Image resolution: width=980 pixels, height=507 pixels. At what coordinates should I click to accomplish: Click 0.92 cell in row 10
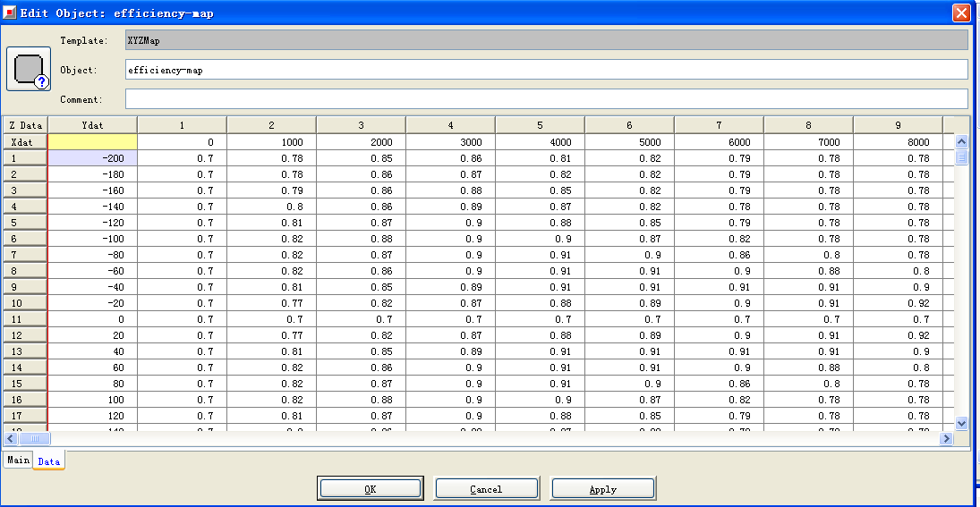click(898, 303)
